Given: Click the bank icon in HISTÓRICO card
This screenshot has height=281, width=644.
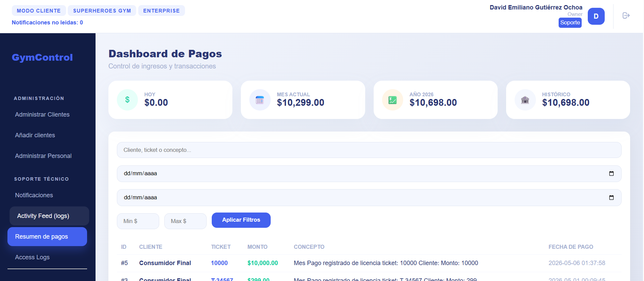Looking at the screenshot, I should (525, 100).
